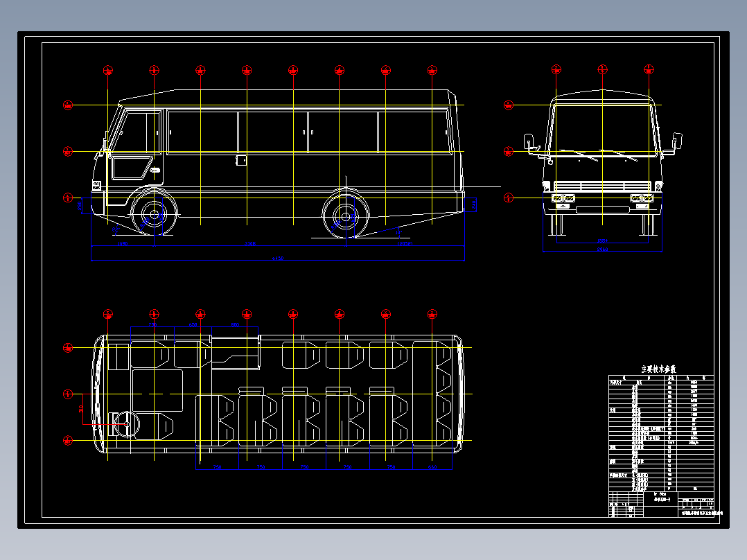Select the drawing title block at bottom right

[661, 505]
